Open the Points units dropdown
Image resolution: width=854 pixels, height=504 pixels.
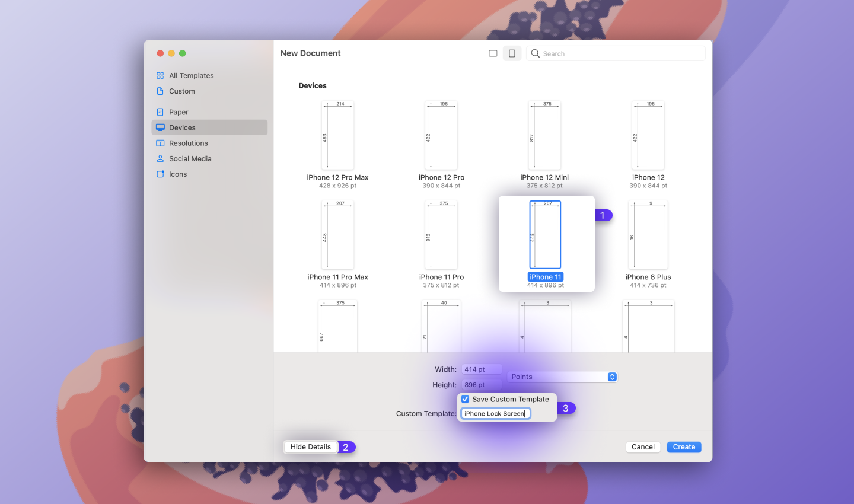click(562, 377)
